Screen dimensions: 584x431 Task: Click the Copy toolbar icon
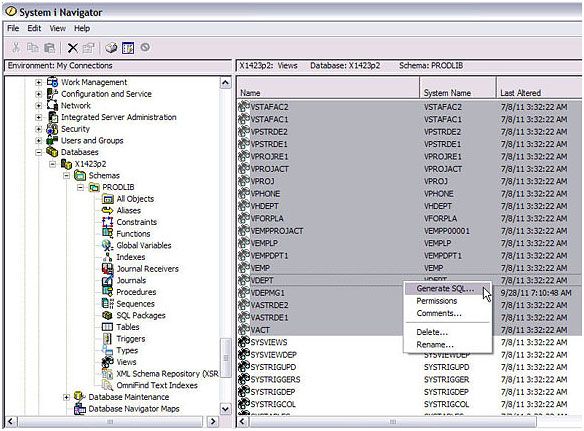(32, 47)
